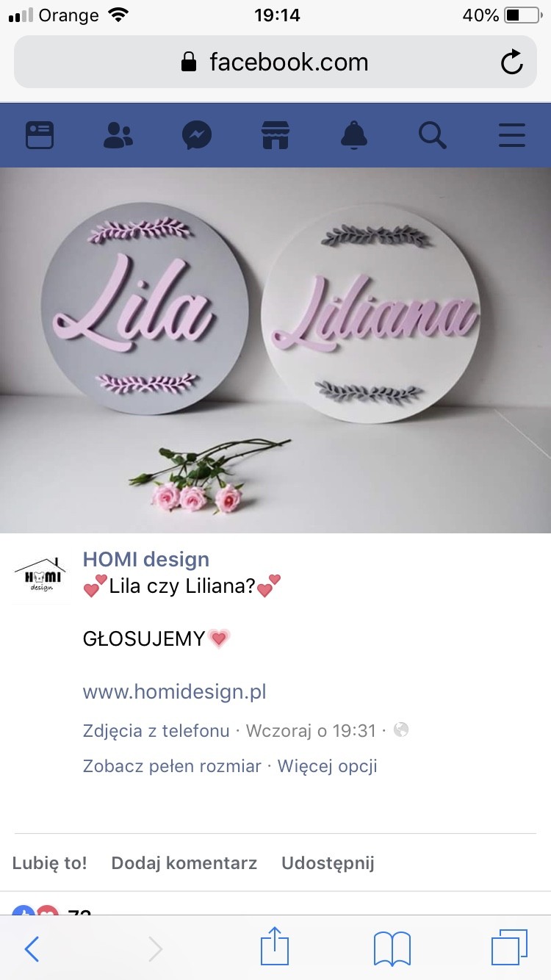Open the Safari tabs overview icon
The height and width of the screenshot is (980, 551).
509,948
